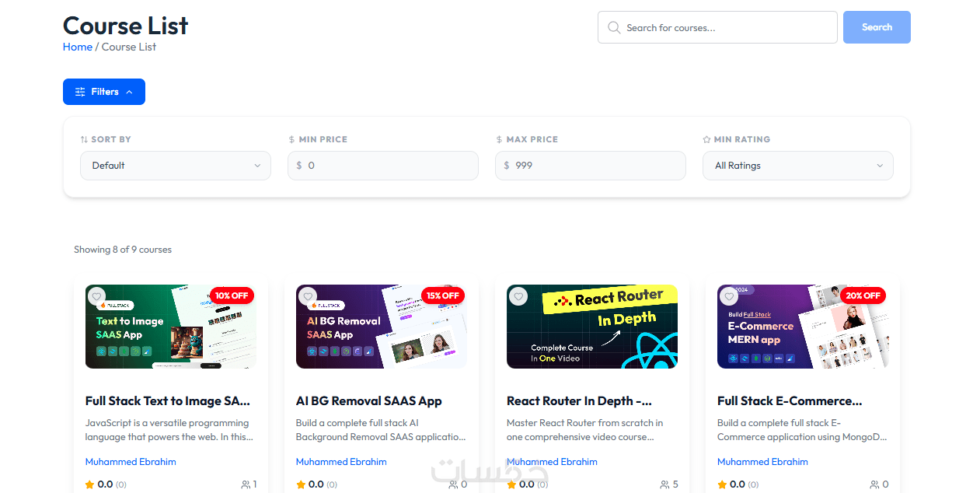980x493 pixels.
Task: Click star rating icon on Text to Image course
Action: click(90, 484)
